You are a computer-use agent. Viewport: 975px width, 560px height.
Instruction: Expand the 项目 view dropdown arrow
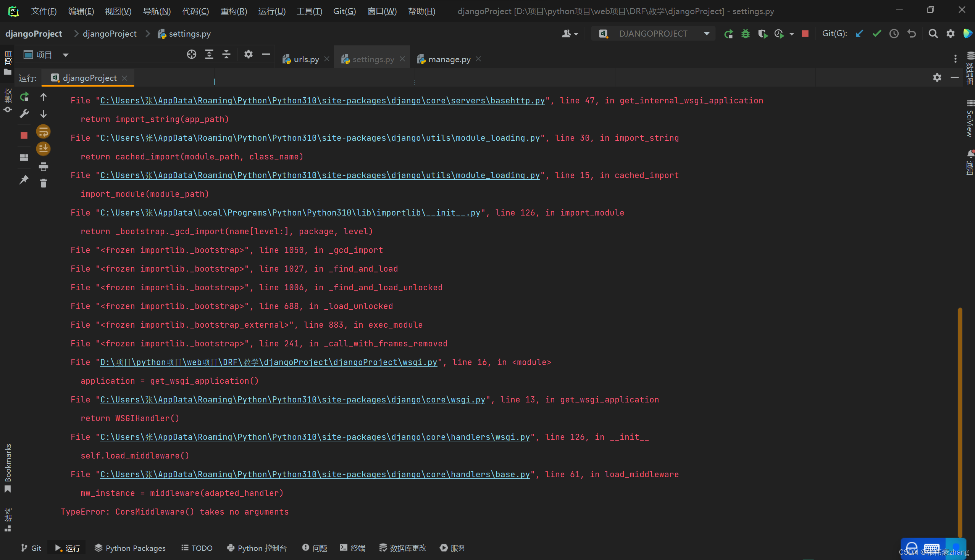[x=65, y=55]
